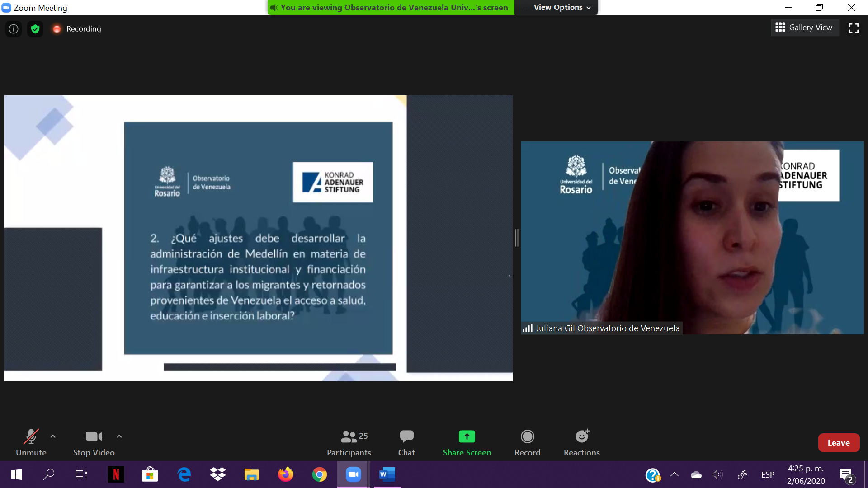
Task: Click the green Share Screen icon
Action: (x=467, y=436)
